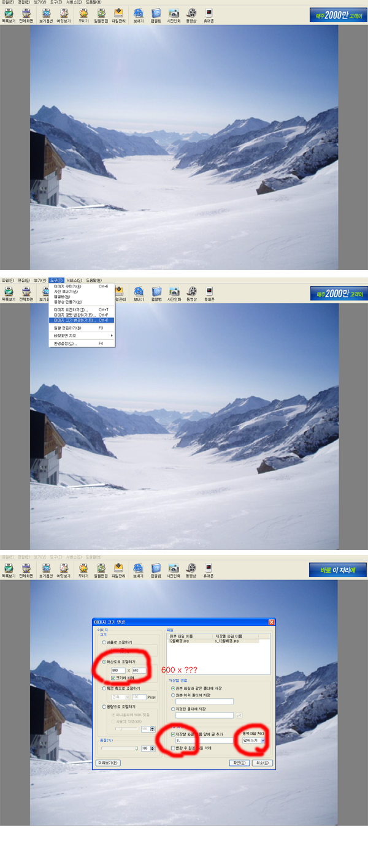Click 파일관리 icon in the topmost toolbar
The height and width of the screenshot is (868, 368).
[x=118, y=15]
